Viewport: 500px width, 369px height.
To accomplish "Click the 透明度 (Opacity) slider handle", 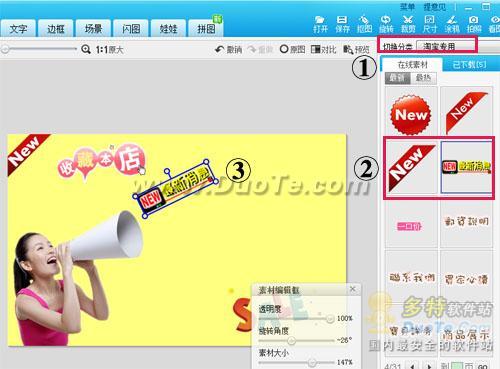I will click(x=330, y=319).
